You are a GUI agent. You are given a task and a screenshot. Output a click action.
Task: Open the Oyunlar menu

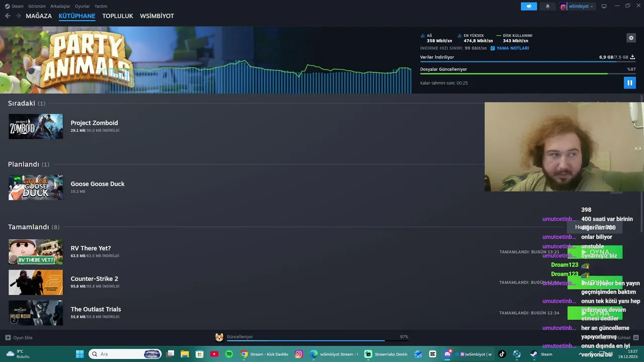pos(83,6)
